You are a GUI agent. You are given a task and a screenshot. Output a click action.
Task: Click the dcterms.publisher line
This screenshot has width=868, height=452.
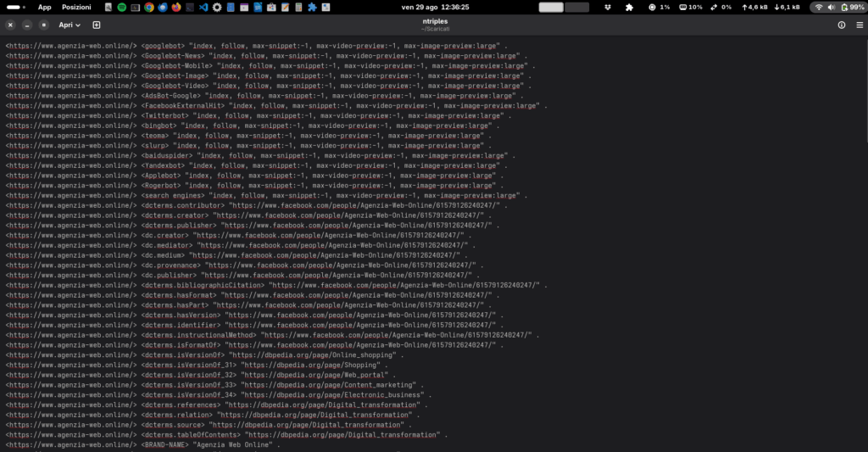253,226
